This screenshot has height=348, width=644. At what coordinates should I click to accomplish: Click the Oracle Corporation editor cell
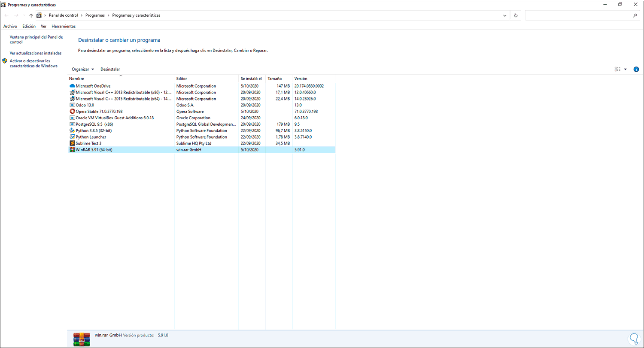[193, 118]
